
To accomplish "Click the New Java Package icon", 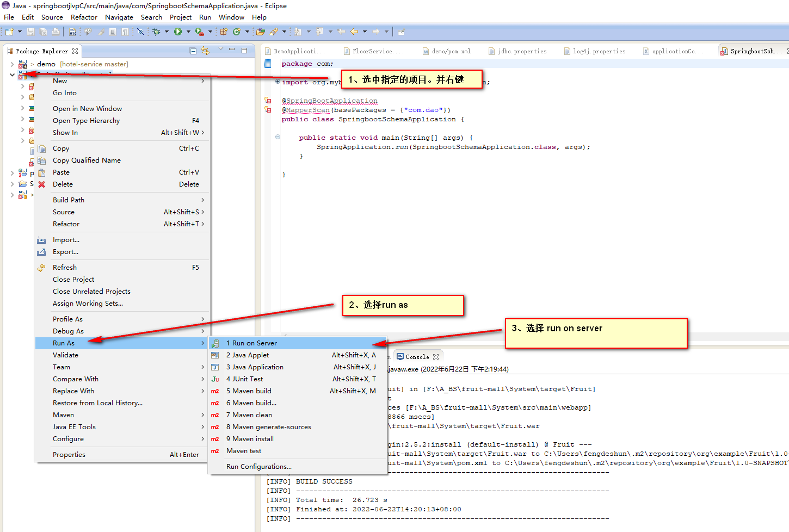I will [224, 32].
